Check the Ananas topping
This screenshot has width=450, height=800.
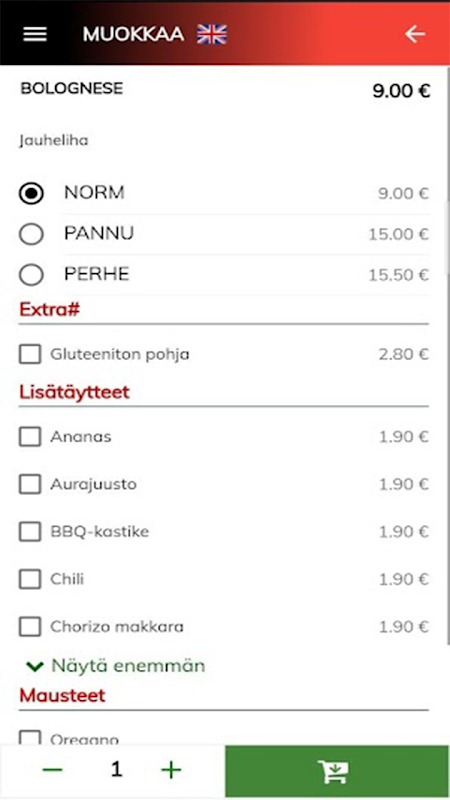(x=30, y=437)
